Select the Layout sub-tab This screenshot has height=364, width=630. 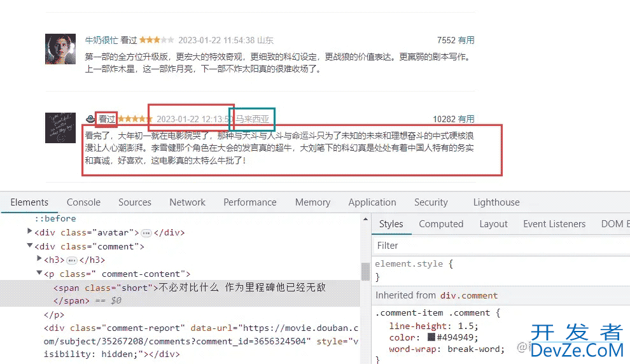493,224
